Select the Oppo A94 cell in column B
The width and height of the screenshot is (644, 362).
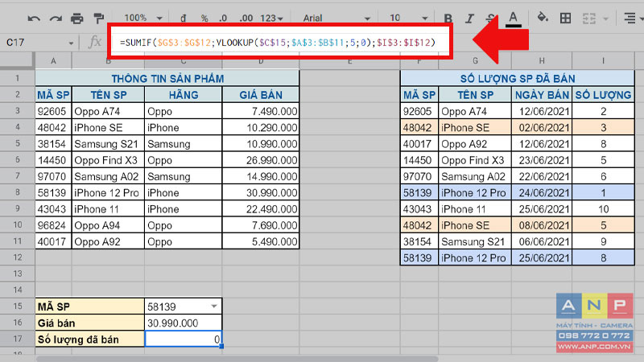pyautogui.click(x=108, y=225)
